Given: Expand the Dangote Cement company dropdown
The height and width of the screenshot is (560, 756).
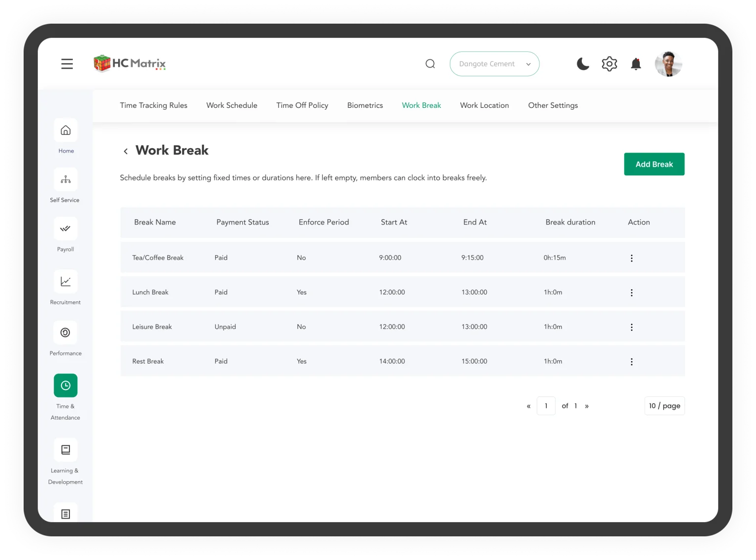Looking at the screenshot, I should point(494,64).
